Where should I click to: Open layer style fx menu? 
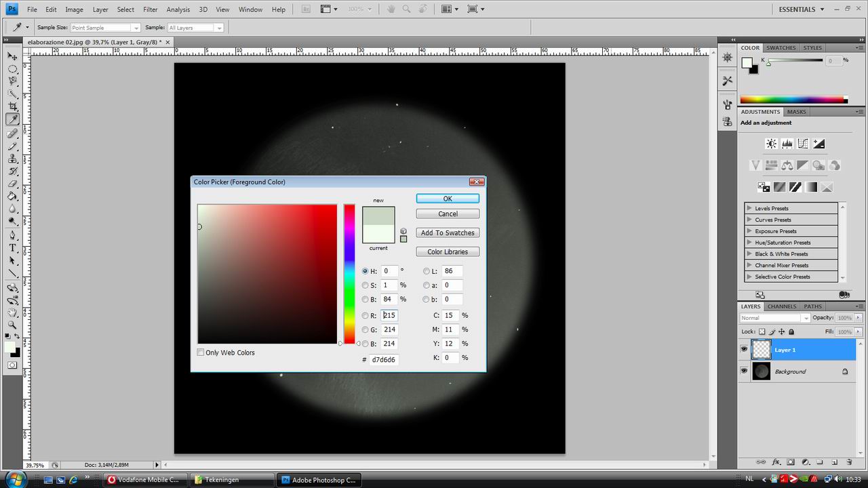point(776,462)
